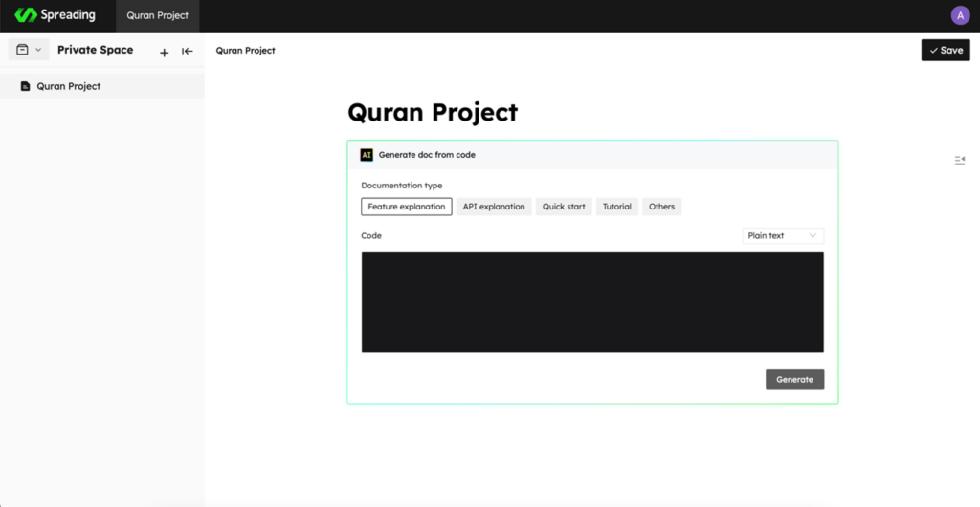980x507 pixels.
Task: Open the user avatar A menu
Action: (960, 15)
